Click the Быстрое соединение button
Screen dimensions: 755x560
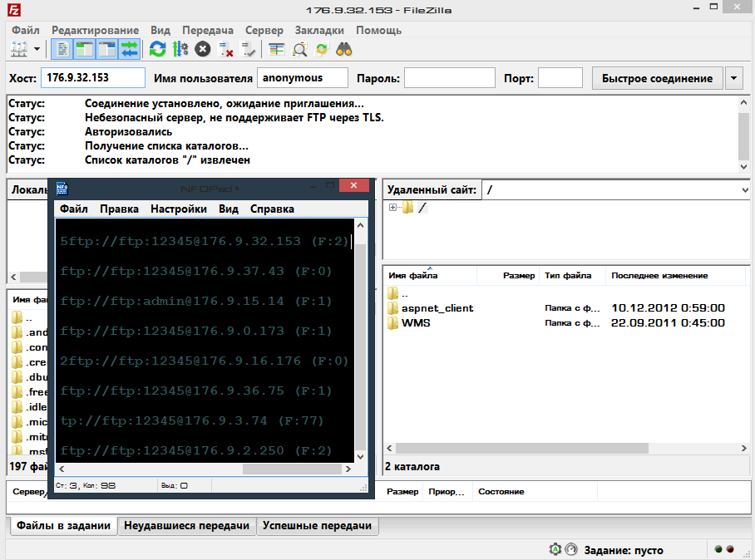coord(657,78)
